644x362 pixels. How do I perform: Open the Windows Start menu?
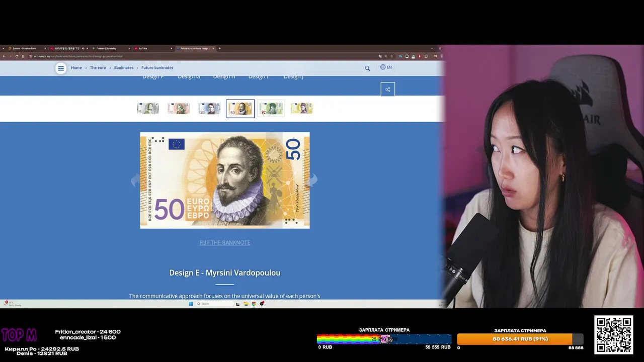click(191, 304)
